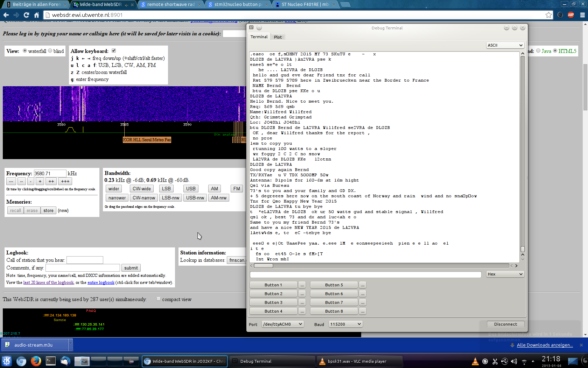
Task: Open the browser home page icon
Action: tap(36, 15)
